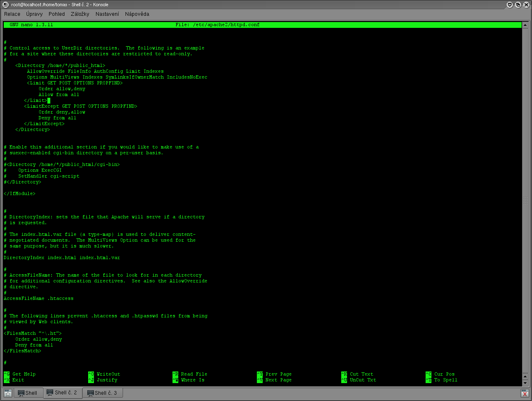
Task: Click the '# SetHandler cgi-script' line
Action: click(42, 176)
